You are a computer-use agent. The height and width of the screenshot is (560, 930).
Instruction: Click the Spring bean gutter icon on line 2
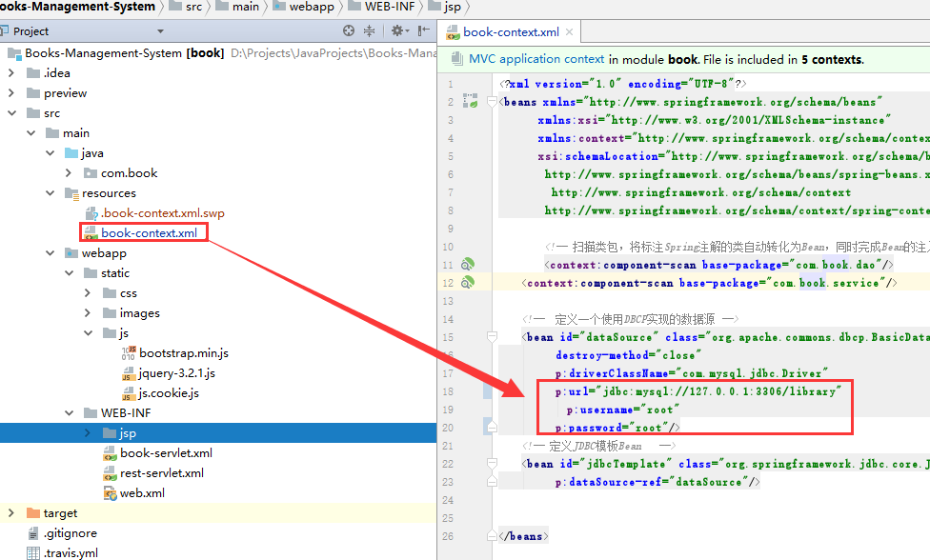[x=470, y=101]
